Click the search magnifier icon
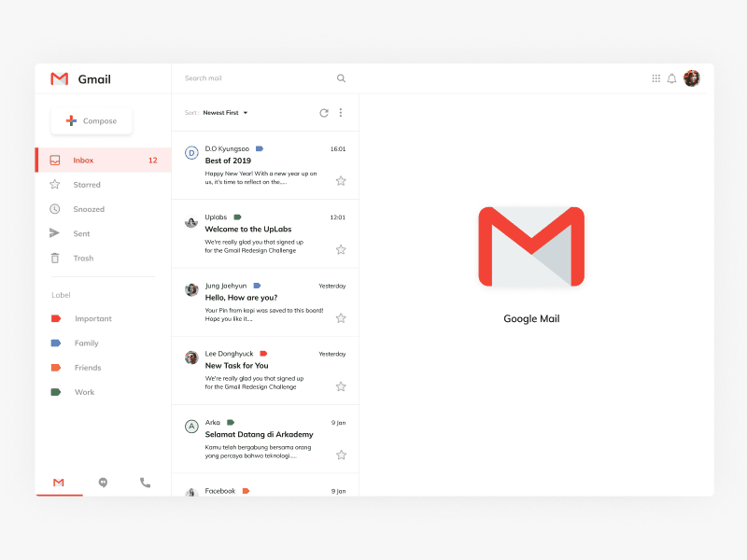747x560 pixels. 341,78
